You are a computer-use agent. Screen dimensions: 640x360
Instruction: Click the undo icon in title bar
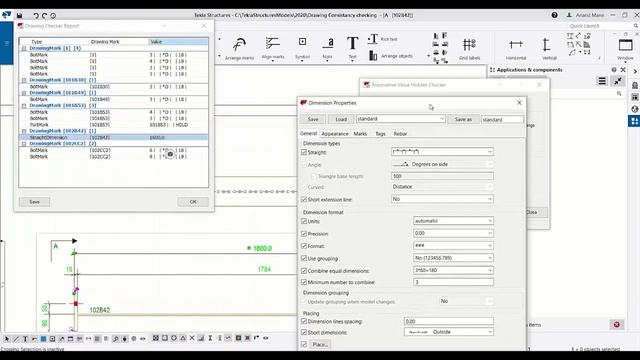pyautogui.click(x=36, y=16)
